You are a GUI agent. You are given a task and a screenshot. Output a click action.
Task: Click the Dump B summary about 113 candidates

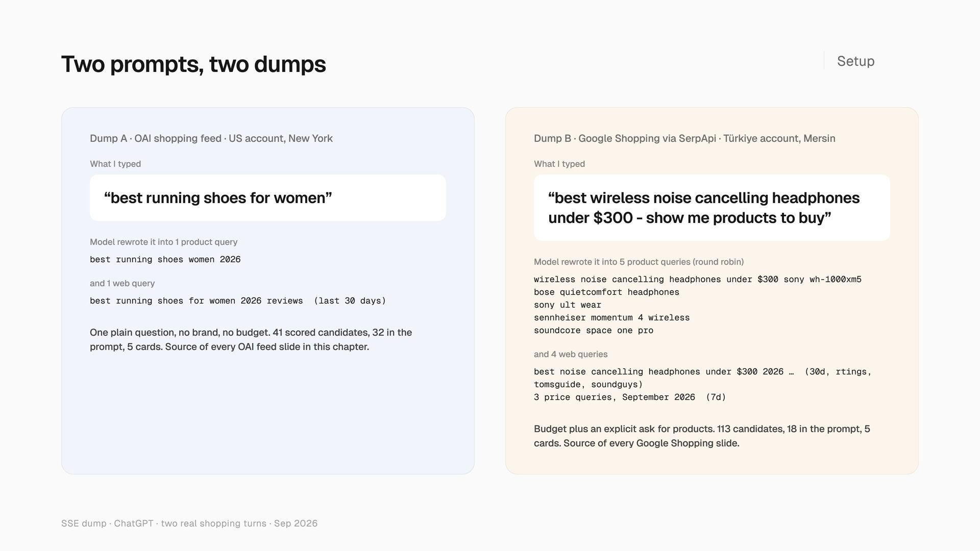click(702, 436)
